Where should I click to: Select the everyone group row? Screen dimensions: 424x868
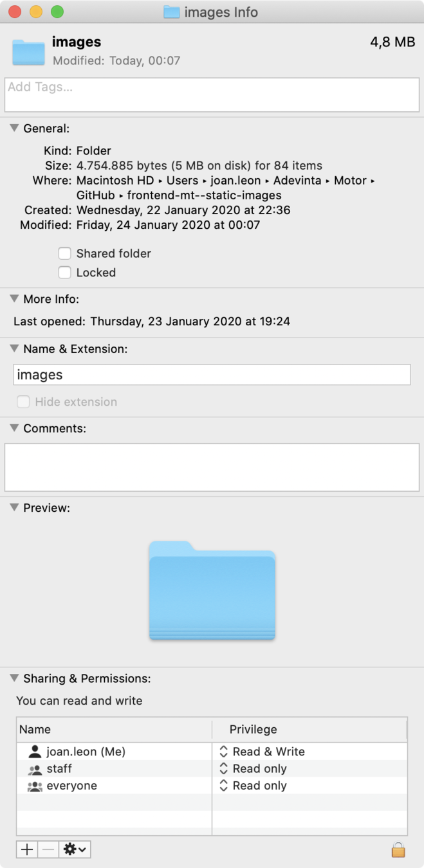click(212, 786)
